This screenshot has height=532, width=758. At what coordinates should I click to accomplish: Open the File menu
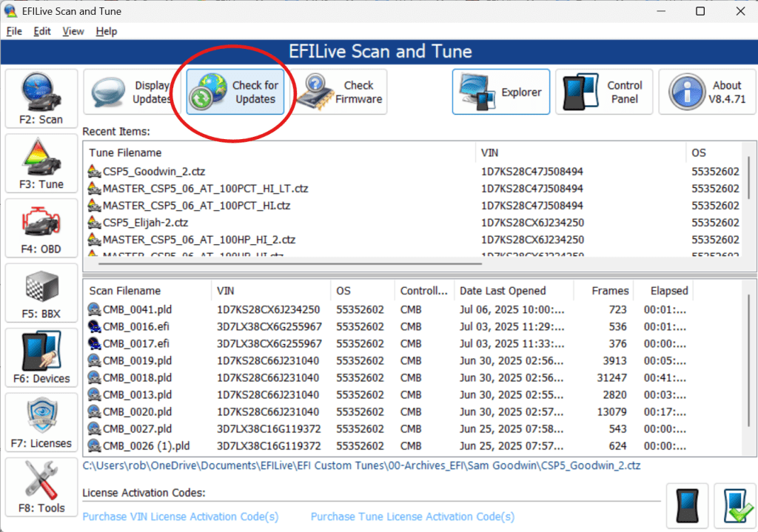[15, 31]
